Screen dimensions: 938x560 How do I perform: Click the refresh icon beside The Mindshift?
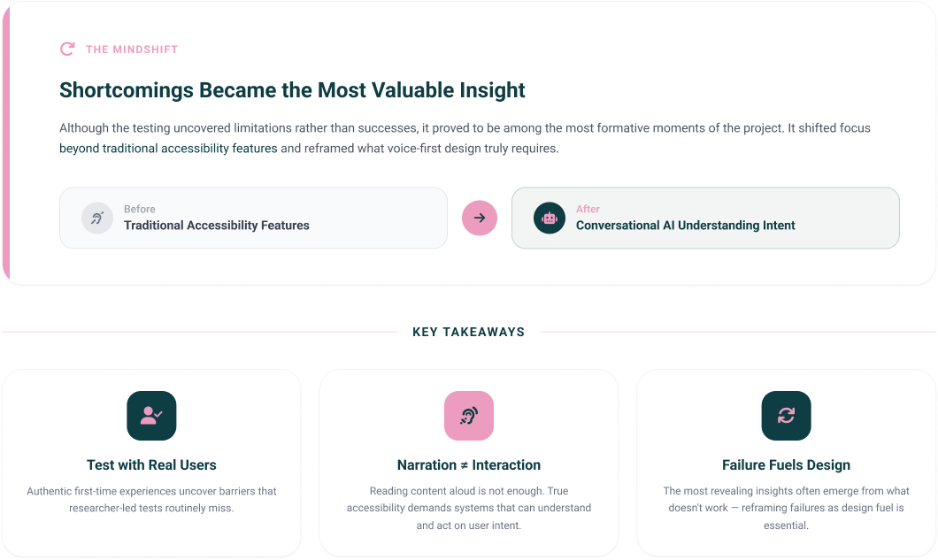tap(67, 49)
